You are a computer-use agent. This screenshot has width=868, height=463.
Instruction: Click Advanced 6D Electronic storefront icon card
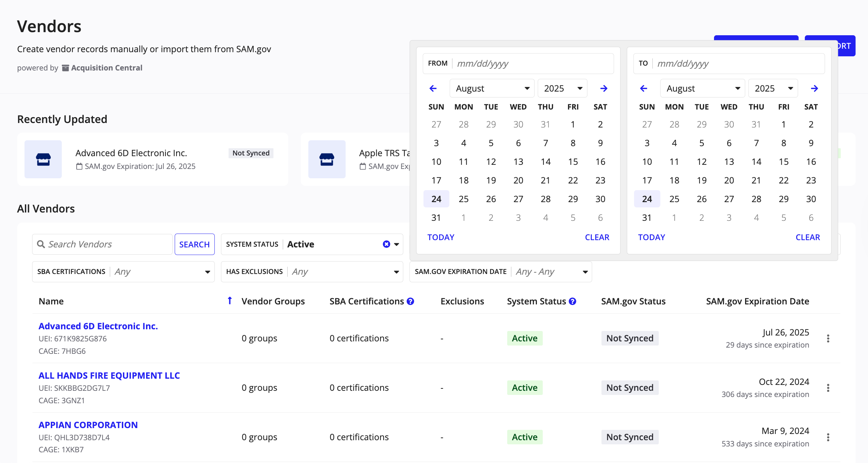tap(43, 159)
